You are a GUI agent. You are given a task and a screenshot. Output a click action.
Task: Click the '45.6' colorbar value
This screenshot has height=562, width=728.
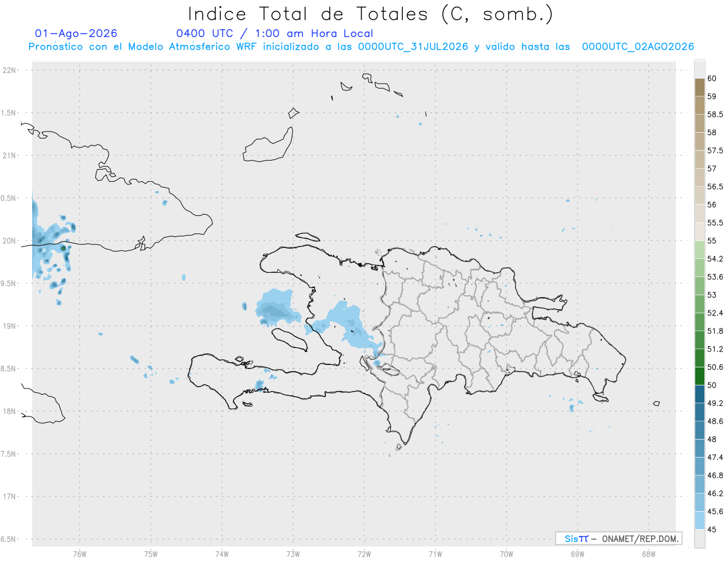click(x=715, y=512)
